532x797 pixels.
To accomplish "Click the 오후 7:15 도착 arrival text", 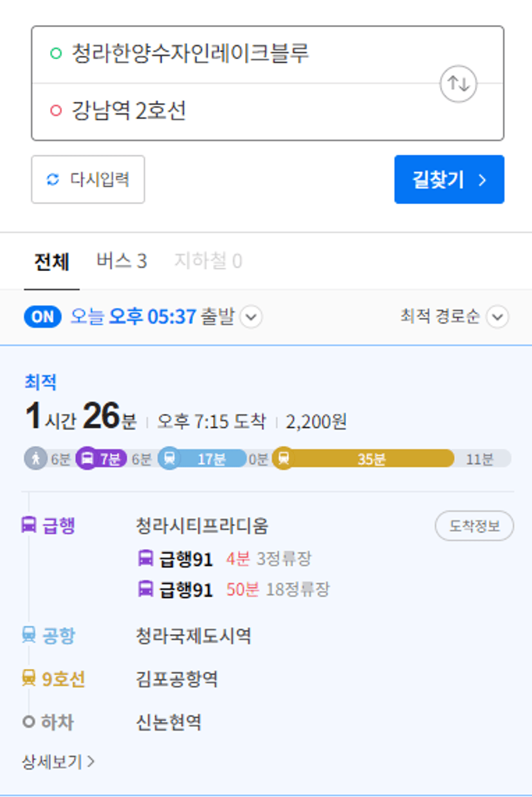I will point(211,422).
